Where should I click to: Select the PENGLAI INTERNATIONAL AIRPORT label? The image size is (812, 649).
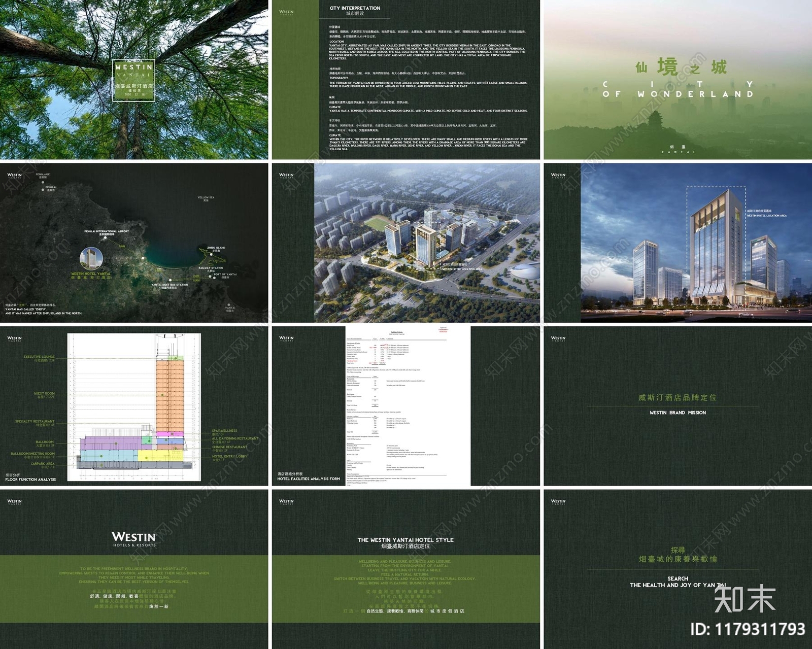coord(107,231)
